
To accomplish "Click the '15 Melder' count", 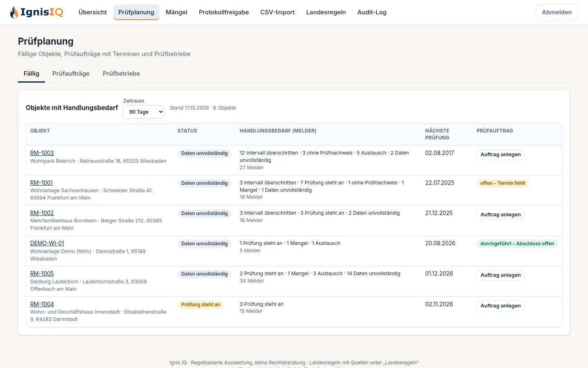I will tap(251, 311).
